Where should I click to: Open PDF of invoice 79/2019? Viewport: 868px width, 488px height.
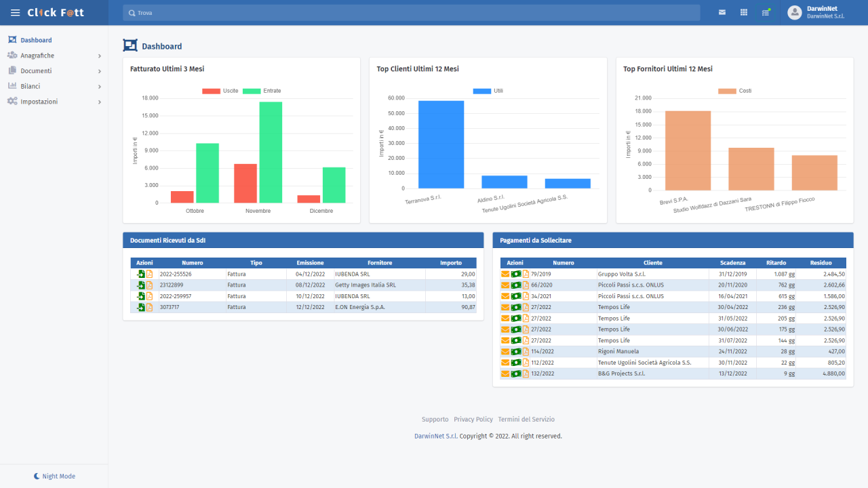[526, 274]
